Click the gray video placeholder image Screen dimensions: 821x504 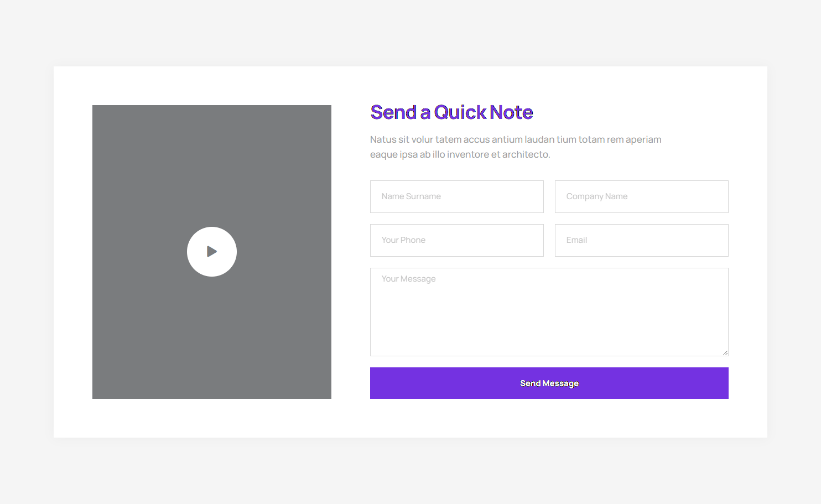[x=212, y=252]
